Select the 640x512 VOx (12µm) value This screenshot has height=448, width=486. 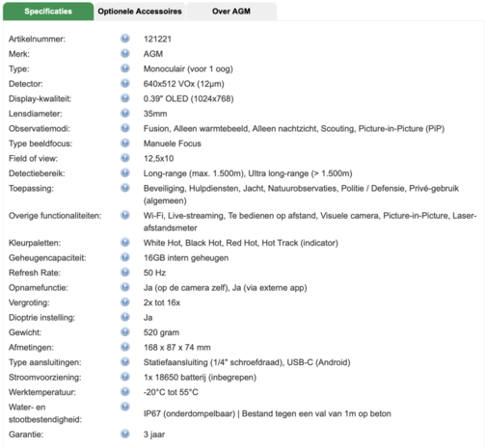click(183, 84)
